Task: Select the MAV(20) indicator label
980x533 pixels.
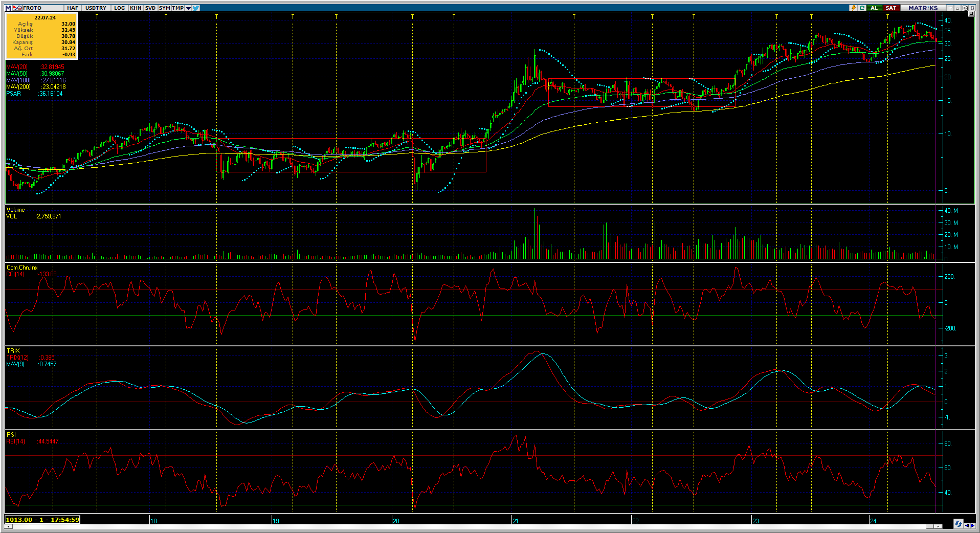Action: [x=17, y=67]
